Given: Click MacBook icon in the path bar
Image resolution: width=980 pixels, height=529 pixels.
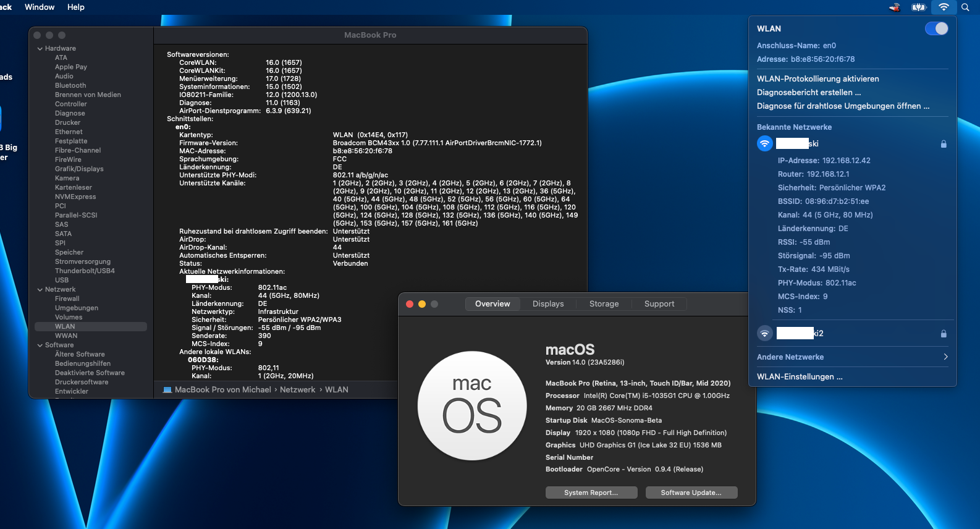Looking at the screenshot, I should [167, 390].
